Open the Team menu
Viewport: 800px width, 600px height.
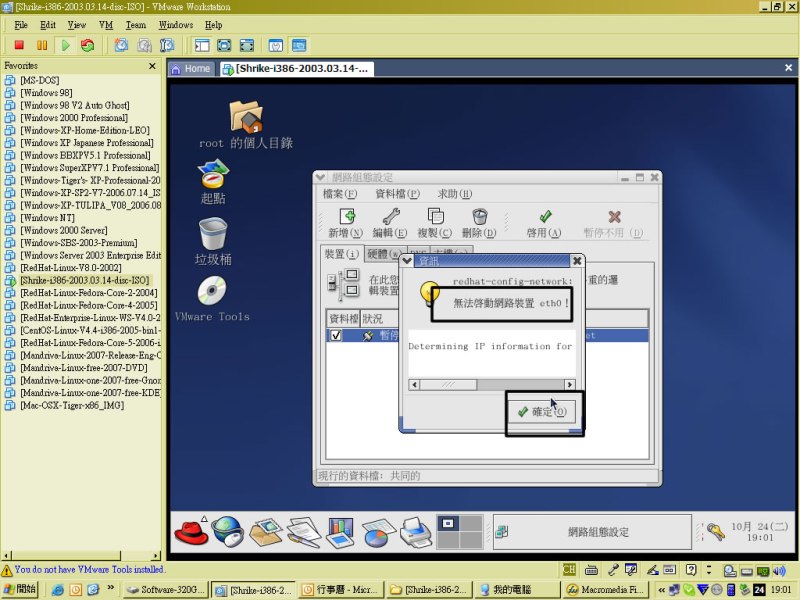point(136,25)
